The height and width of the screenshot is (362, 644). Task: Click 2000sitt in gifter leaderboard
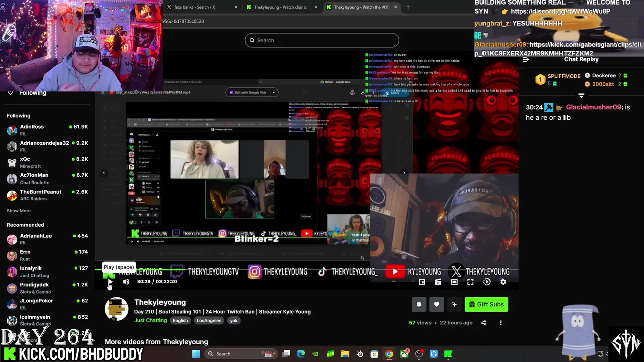click(x=604, y=84)
